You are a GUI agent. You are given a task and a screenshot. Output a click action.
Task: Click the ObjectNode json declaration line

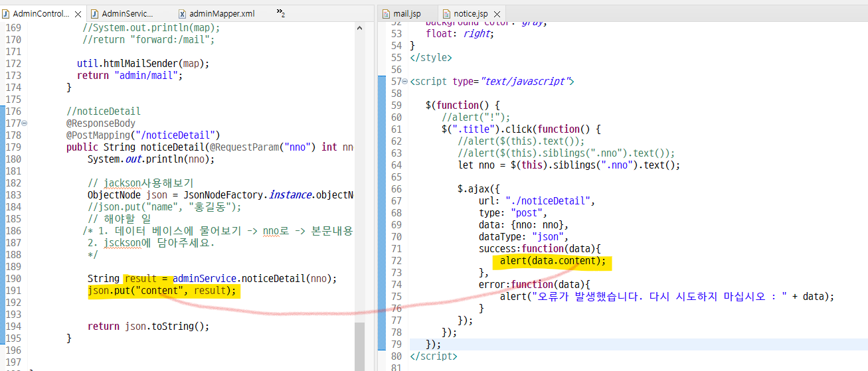coord(220,195)
